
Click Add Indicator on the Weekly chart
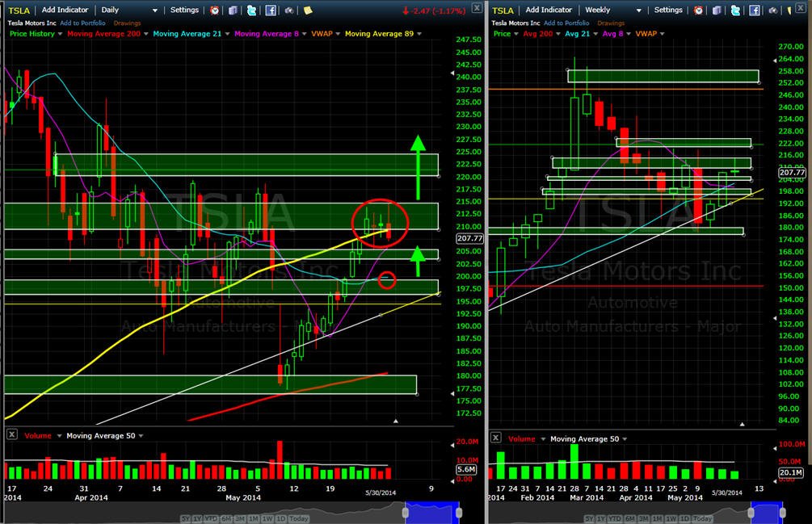tap(549, 10)
